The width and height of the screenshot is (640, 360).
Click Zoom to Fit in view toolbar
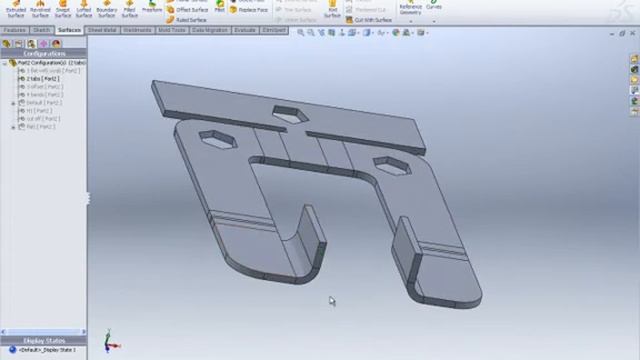coord(301,33)
